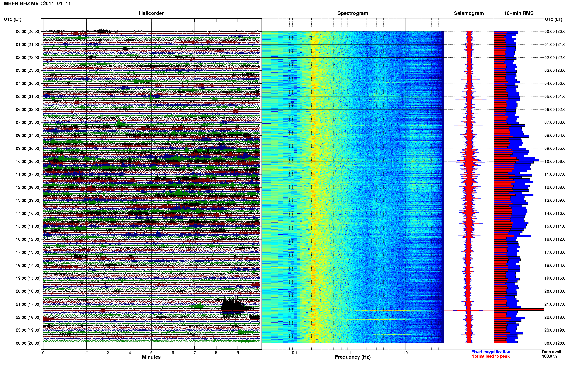Viewport: 588px width, 368px height.
Task: Select the 'Spectrogram' panel heading
Action: [x=353, y=13]
